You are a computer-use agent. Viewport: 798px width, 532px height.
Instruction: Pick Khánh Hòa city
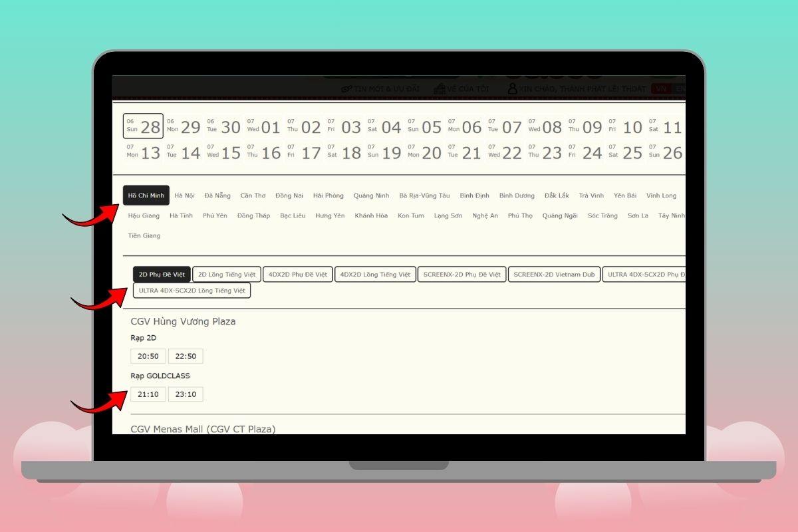[371, 215]
